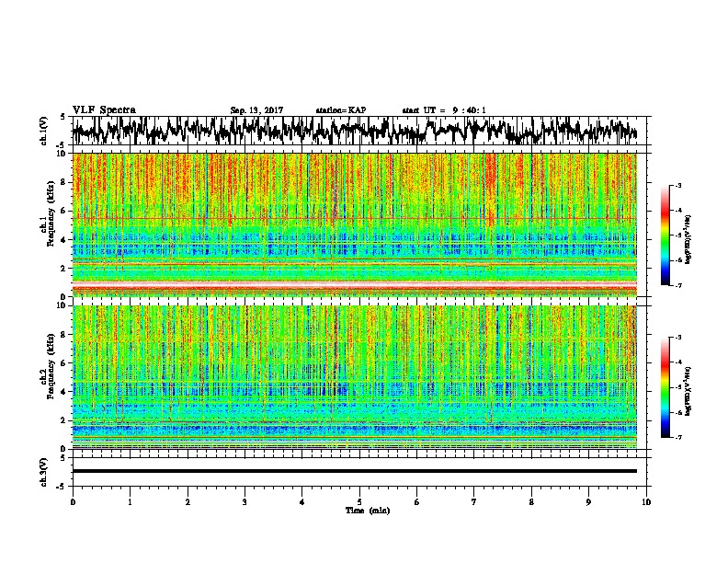Select the ch.2 "Frequency (kHz)" axis label

(51, 366)
